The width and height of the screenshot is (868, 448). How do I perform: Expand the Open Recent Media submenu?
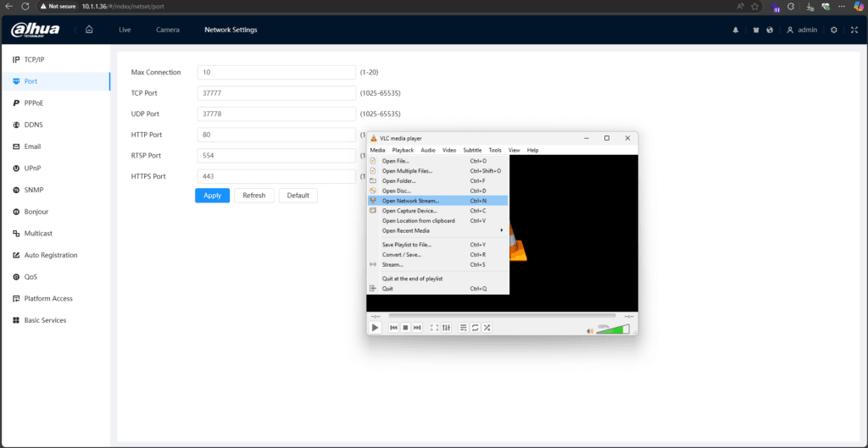438,230
